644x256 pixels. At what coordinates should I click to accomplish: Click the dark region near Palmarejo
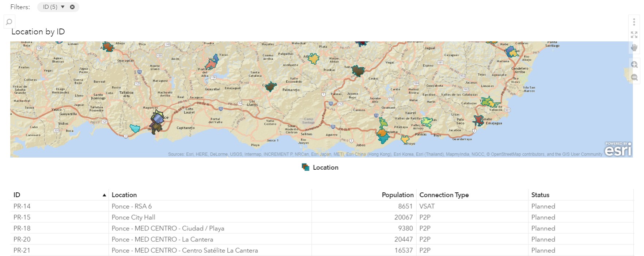[x=270, y=87]
